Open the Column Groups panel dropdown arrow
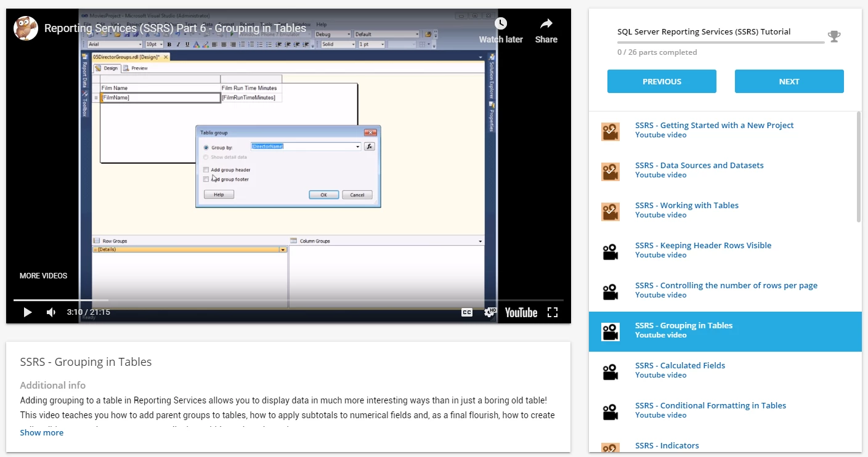This screenshot has height=457, width=868. pyautogui.click(x=481, y=241)
